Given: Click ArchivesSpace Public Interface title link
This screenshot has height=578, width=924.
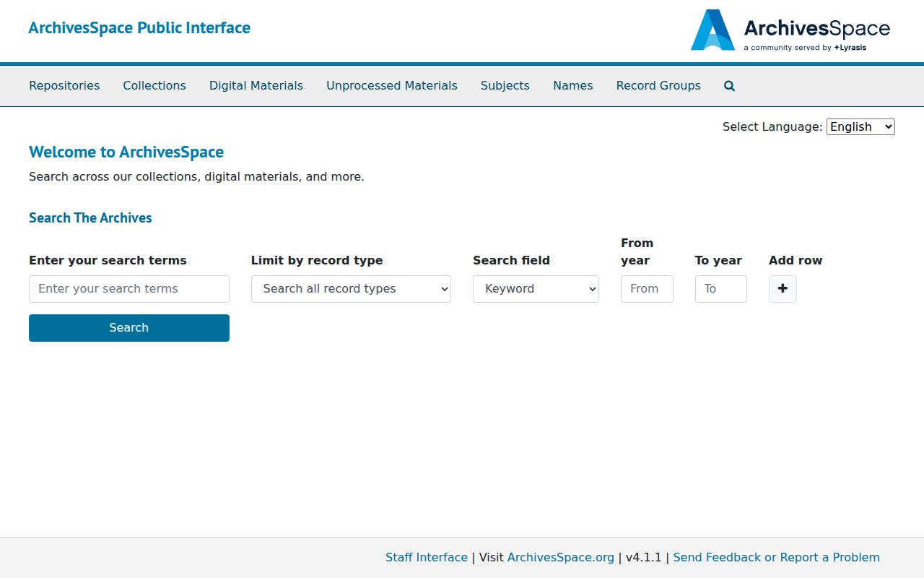Looking at the screenshot, I should [x=139, y=28].
